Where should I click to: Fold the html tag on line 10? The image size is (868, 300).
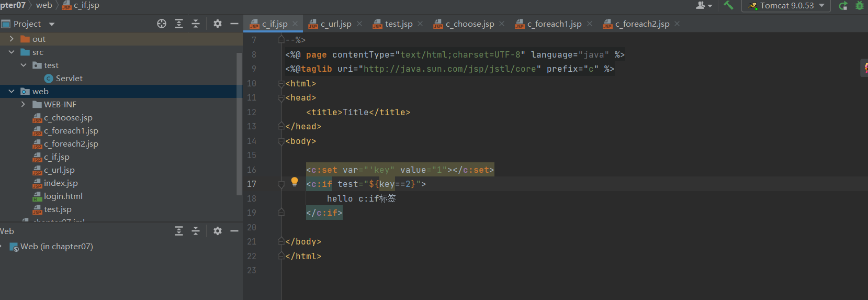[x=281, y=83]
